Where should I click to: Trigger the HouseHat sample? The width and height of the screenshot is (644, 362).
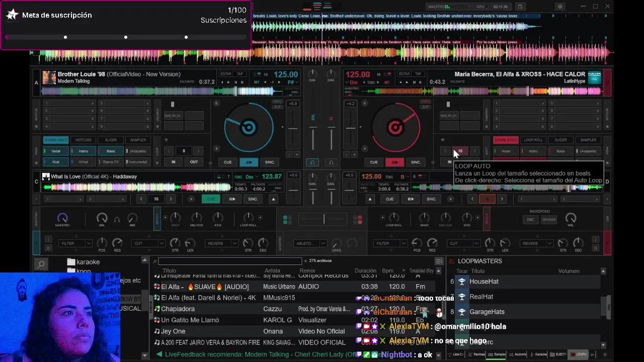click(x=462, y=282)
